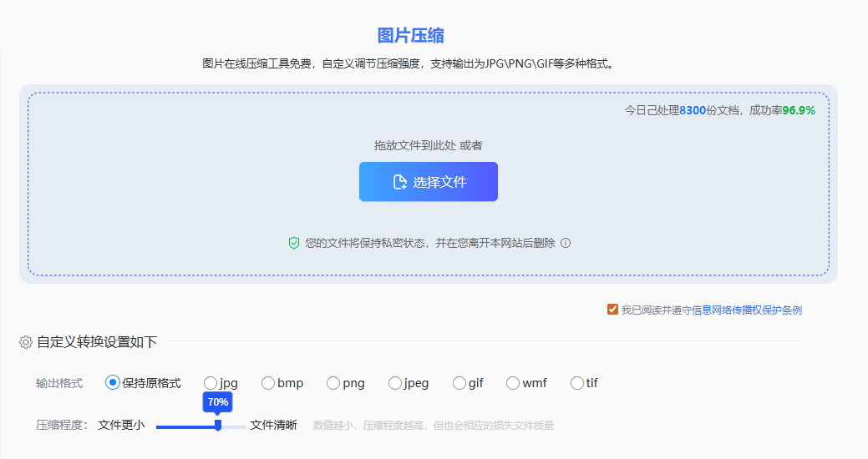Screen dimensions: 868x459
Task: Click the tool description line mentioning JPG\PNG\GIF
Action: (x=409, y=63)
